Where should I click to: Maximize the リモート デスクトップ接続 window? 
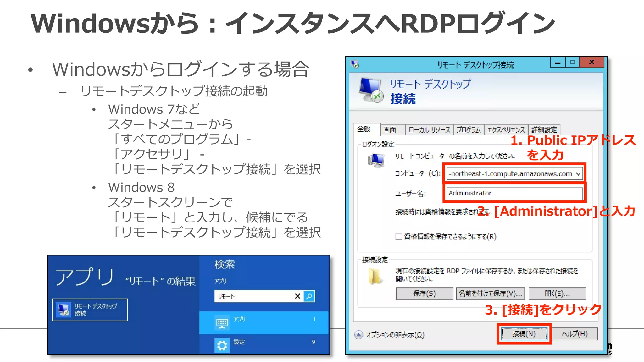[x=573, y=62]
